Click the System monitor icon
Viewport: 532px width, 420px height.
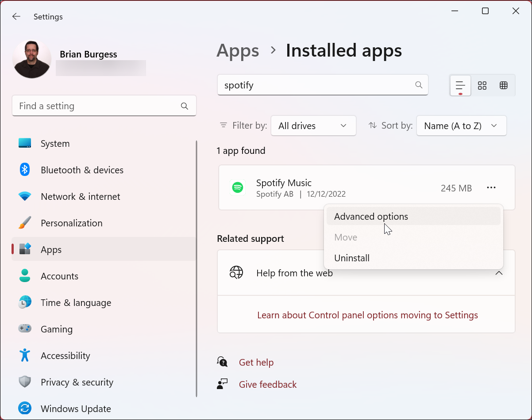(25, 143)
